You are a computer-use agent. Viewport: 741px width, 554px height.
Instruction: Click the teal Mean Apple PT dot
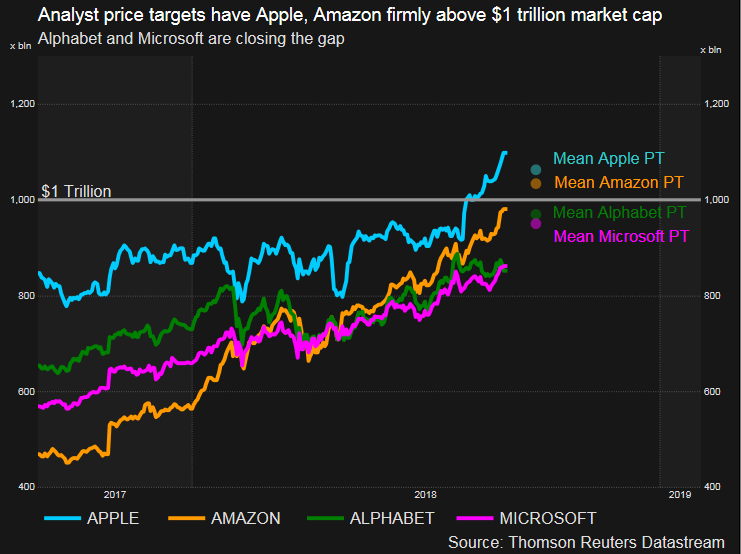coord(536,169)
